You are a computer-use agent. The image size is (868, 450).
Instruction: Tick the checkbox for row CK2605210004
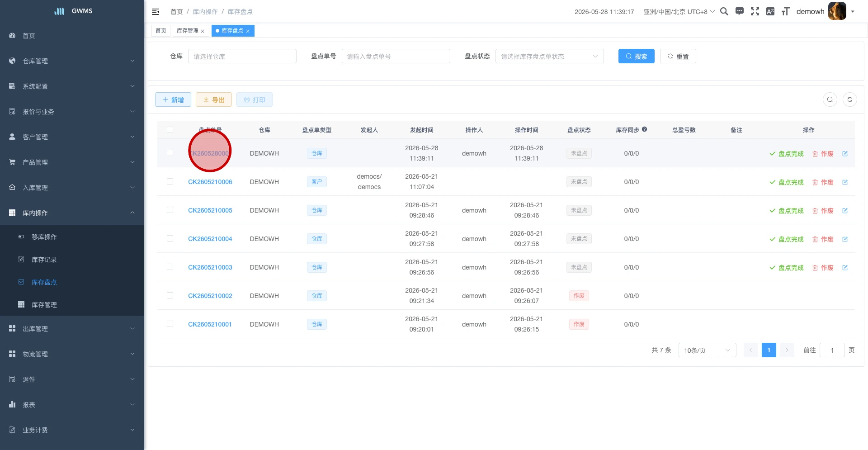[170, 238]
